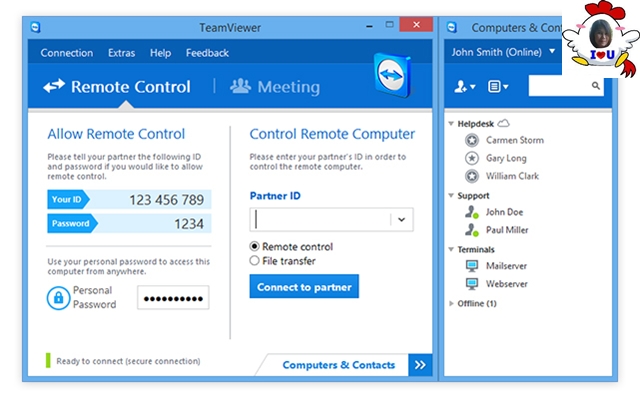Select the Mailserver terminal entry
This screenshot has height=400, width=640.
506,266
